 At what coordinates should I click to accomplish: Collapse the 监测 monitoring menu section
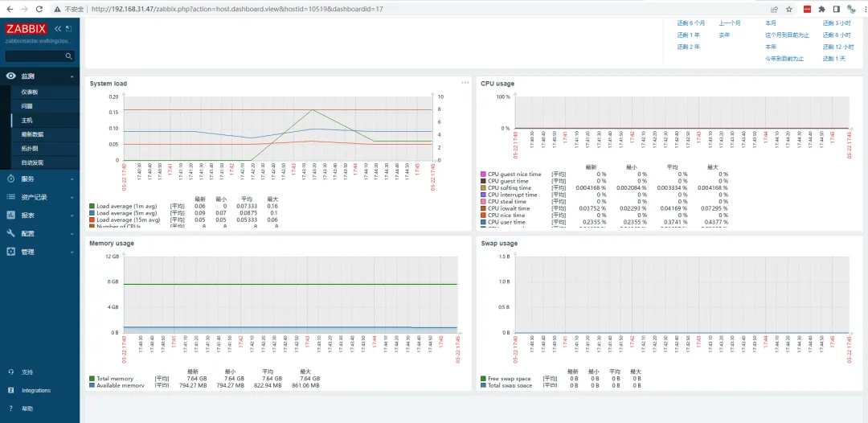click(40, 76)
